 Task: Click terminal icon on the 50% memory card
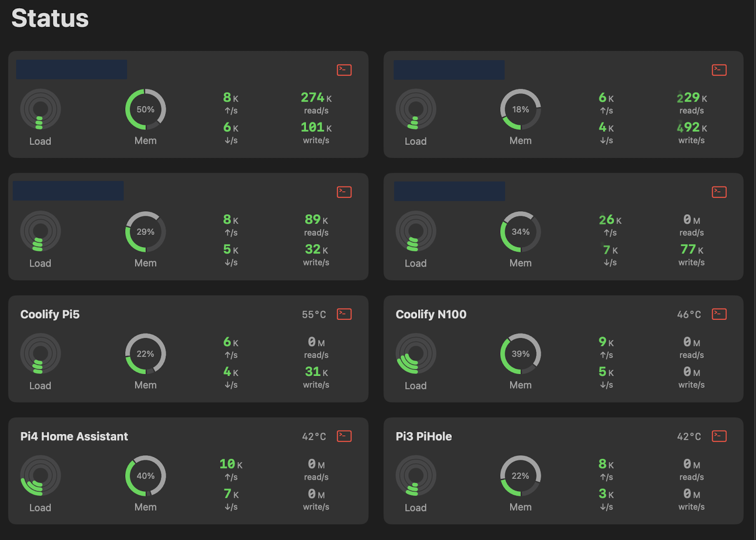click(344, 70)
